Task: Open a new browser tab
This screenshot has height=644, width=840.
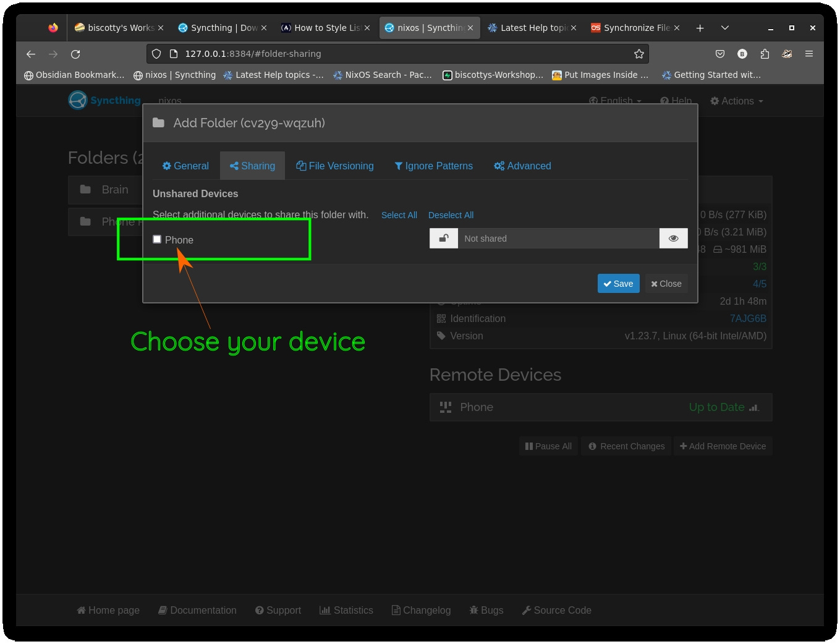Action: point(700,28)
